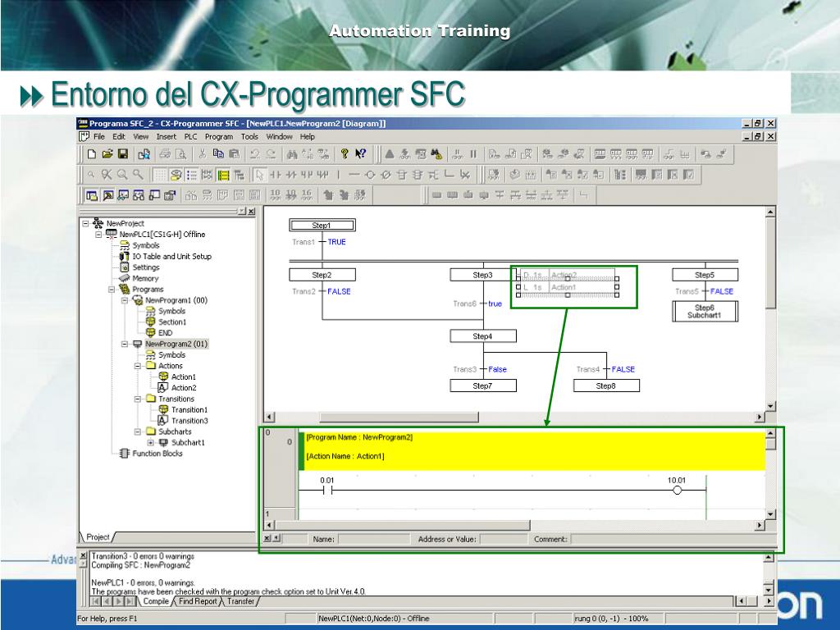Collapse the Transitions folder in project tree
The width and height of the screenshot is (840, 630).
138,399
